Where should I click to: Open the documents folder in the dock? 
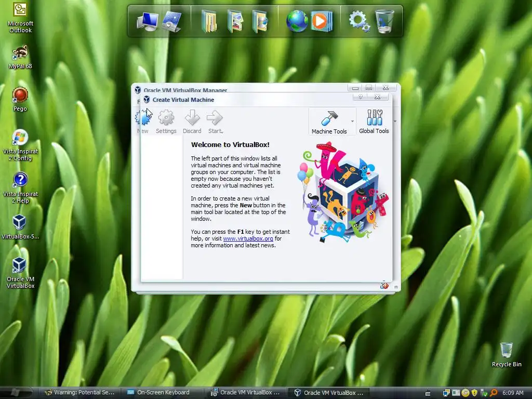click(x=209, y=21)
